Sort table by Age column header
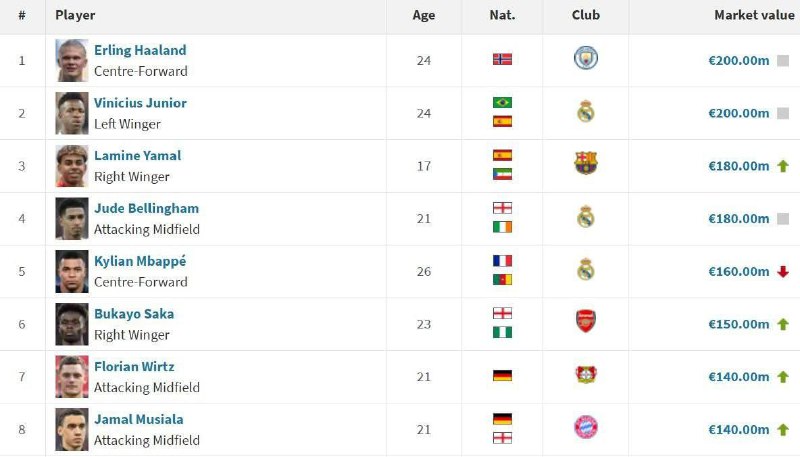 (x=423, y=15)
